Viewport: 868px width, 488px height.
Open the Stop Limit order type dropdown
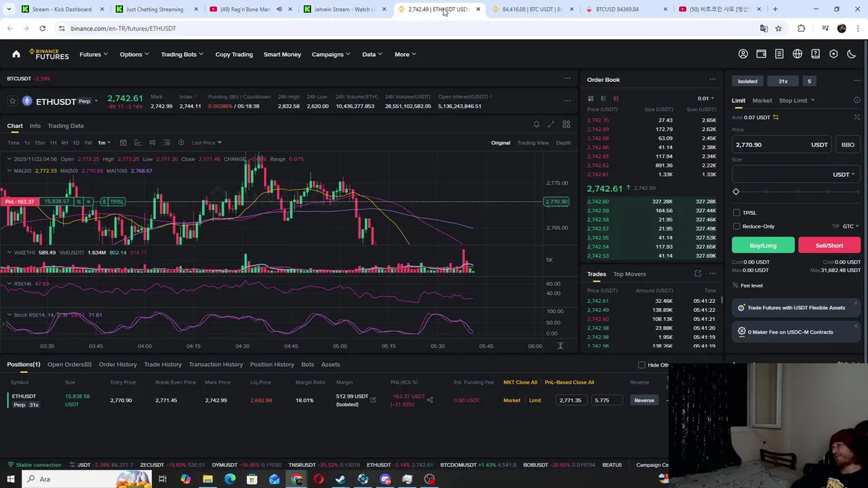coord(796,100)
